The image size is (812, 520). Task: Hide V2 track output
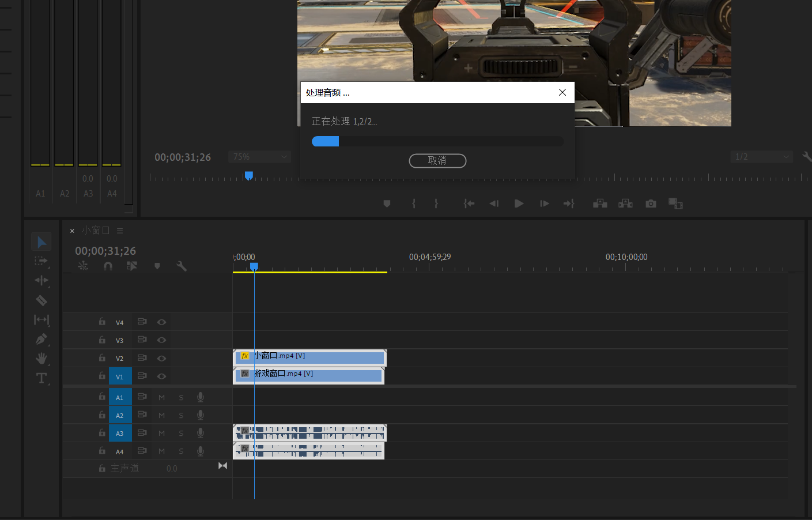click(x=162, y=358)
